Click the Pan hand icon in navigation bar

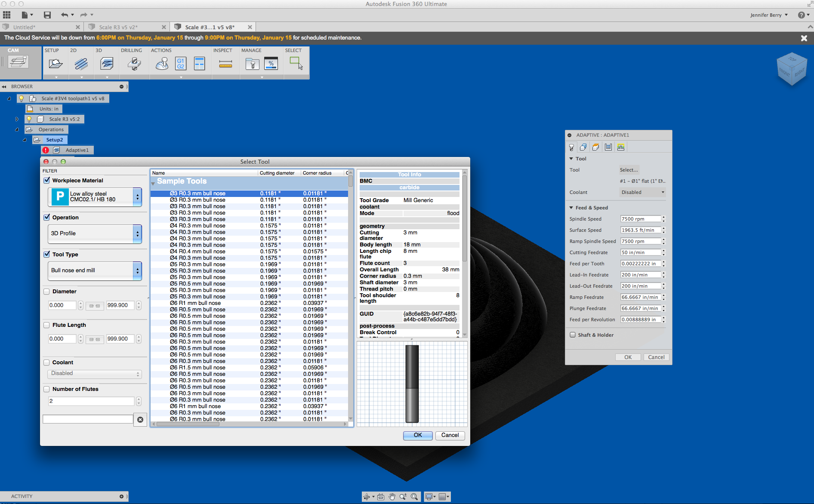click(x=392, y=497)
